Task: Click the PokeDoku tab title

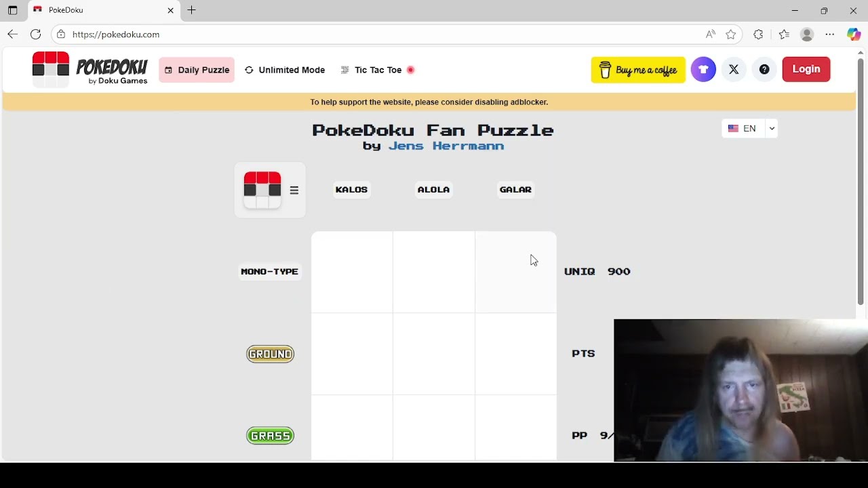Action: [66, 10]
